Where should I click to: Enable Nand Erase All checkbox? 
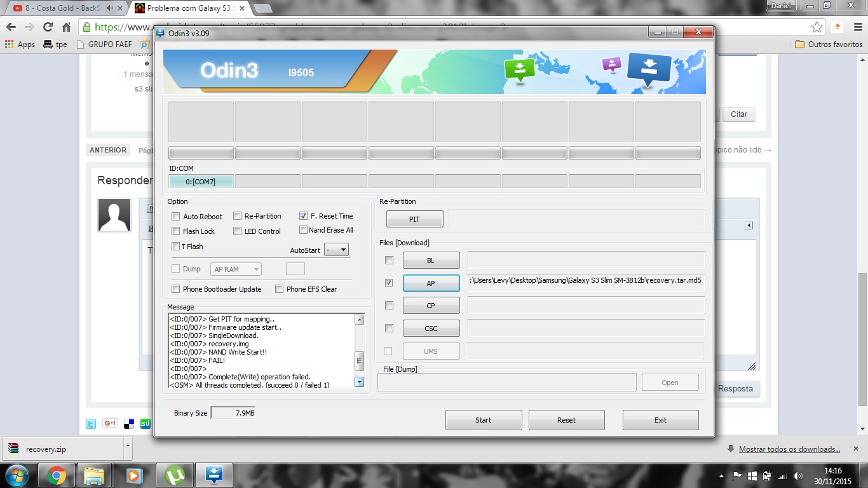tap(304, 230)
